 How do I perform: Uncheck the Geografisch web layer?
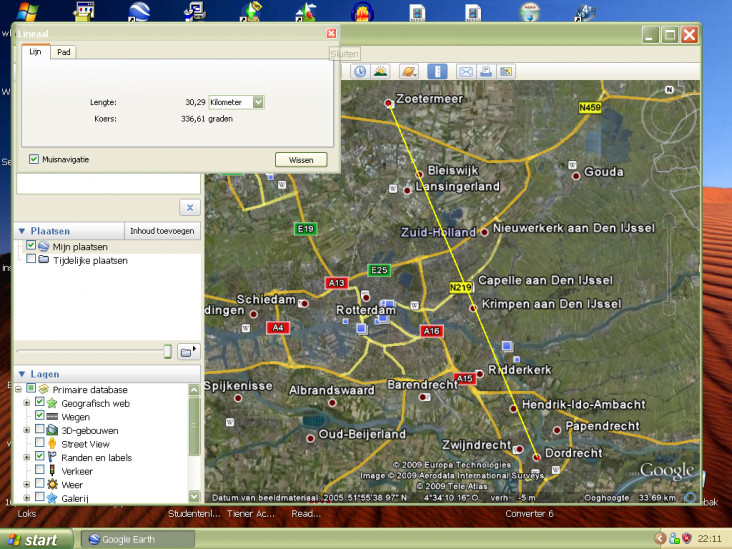click(x=40, y=402)
